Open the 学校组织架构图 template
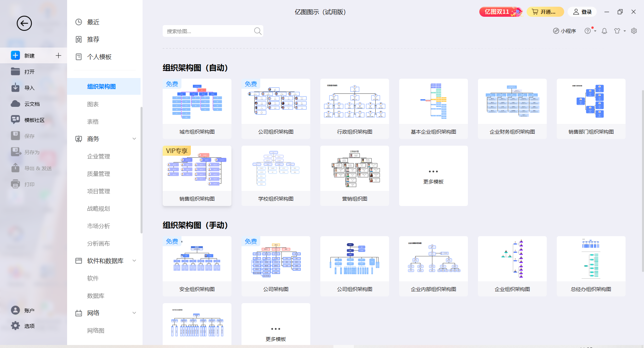 276,176
